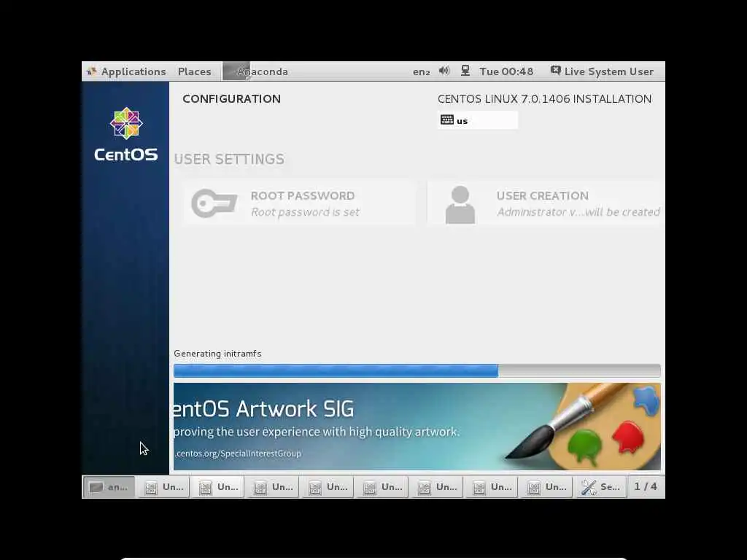The height and width of the screenshot is (560, 747).
Task: Open the Root Password setting
Action: [x=300, y=203]
